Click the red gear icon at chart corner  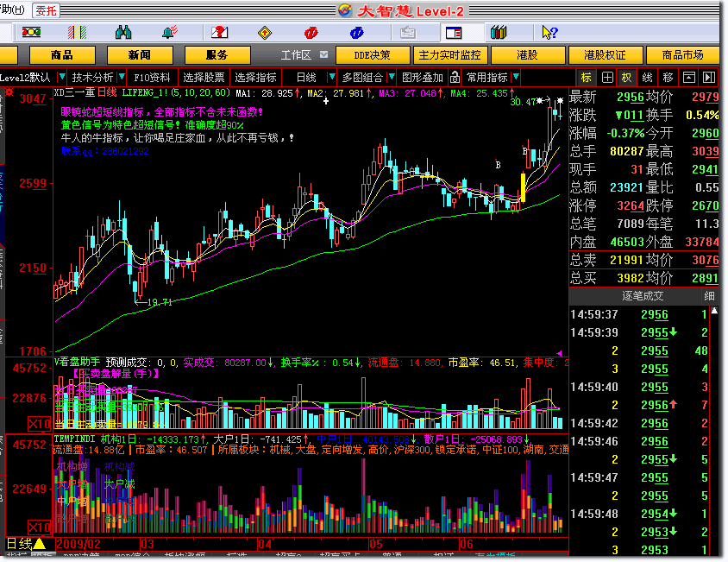tap(9, 92)
